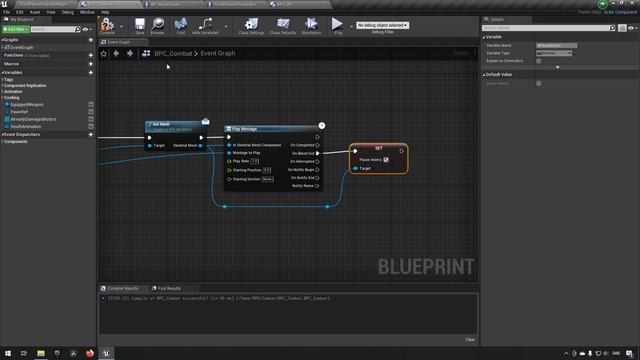
Task: Open the Asset menu
Action: coord(34,12)
